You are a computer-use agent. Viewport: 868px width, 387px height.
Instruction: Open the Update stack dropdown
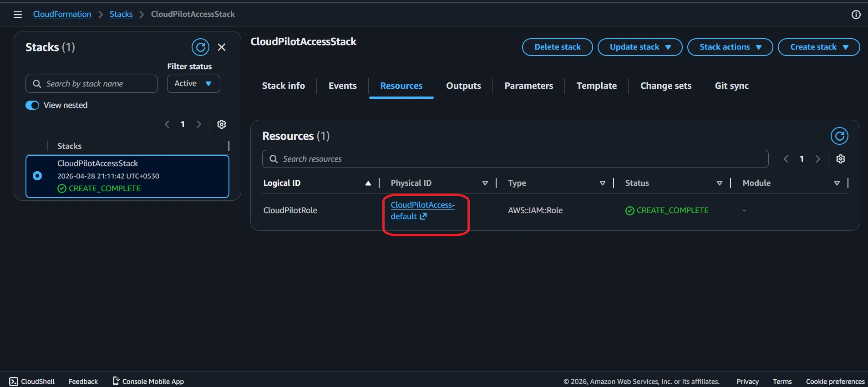point(640,47)
